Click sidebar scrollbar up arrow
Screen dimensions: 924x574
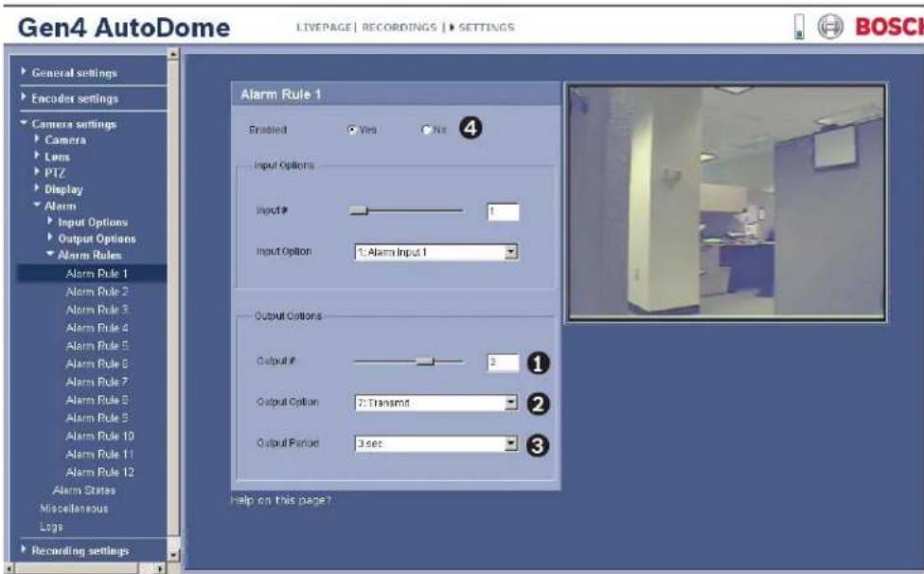coord(173,54)
